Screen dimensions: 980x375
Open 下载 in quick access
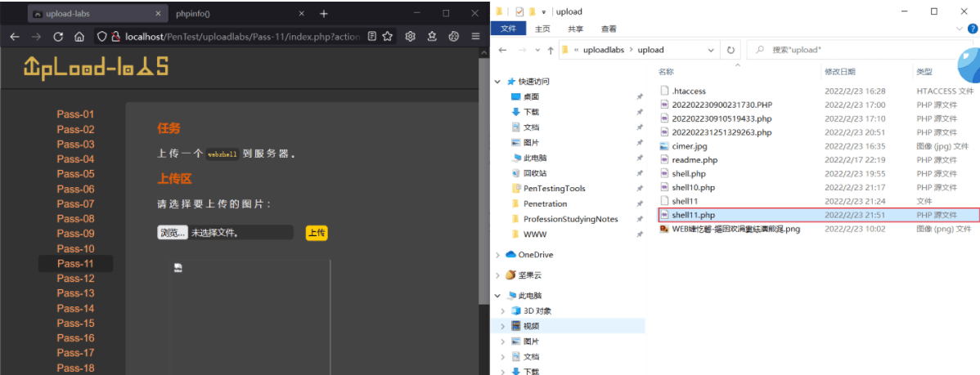click(x=531, y=112)
